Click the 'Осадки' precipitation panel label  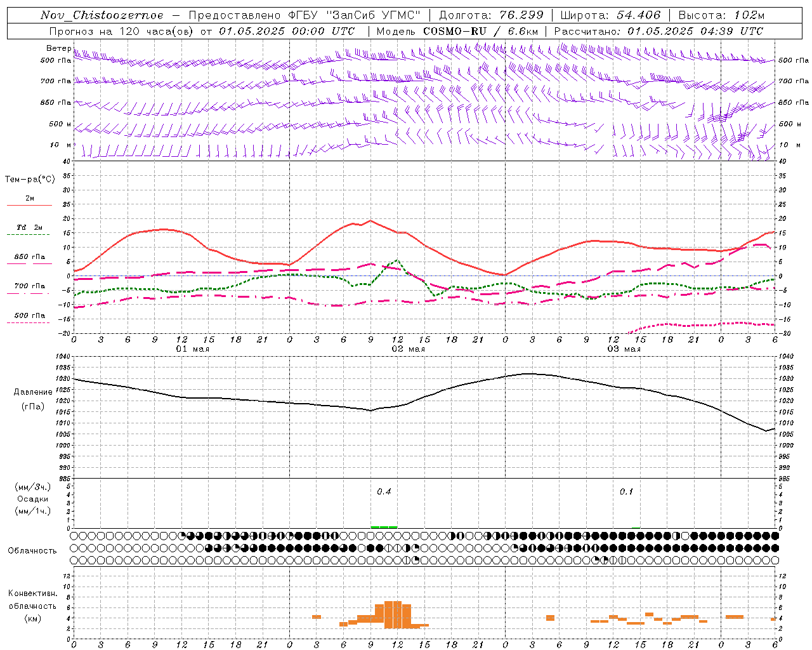(x=33, y=499)
